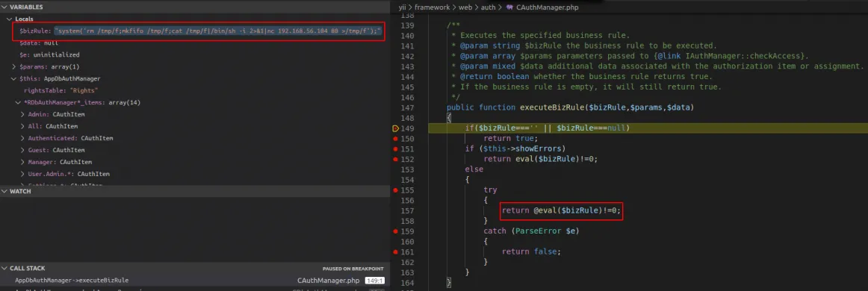Collapse the *RDbAuthManager*_items array(14)
The height and width of the screenshot is (291, 868).
(18, 102)
